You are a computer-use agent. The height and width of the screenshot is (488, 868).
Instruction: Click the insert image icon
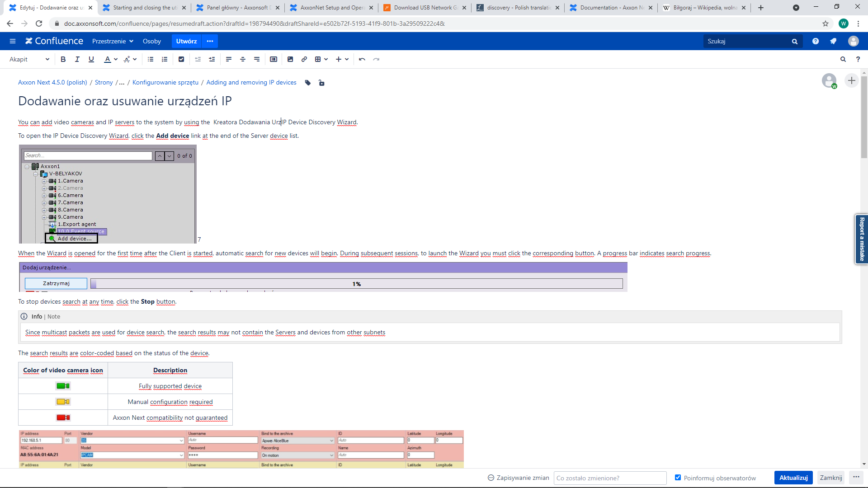[290, 59]
